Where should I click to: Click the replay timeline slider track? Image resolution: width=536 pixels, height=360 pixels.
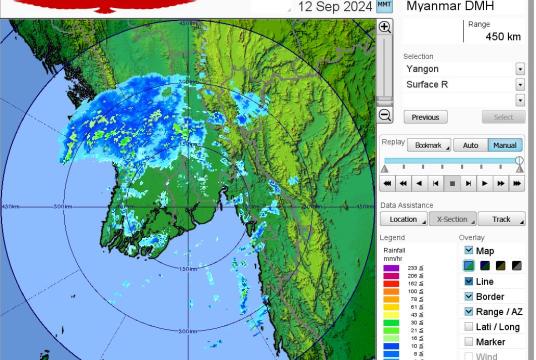[451, 161]
